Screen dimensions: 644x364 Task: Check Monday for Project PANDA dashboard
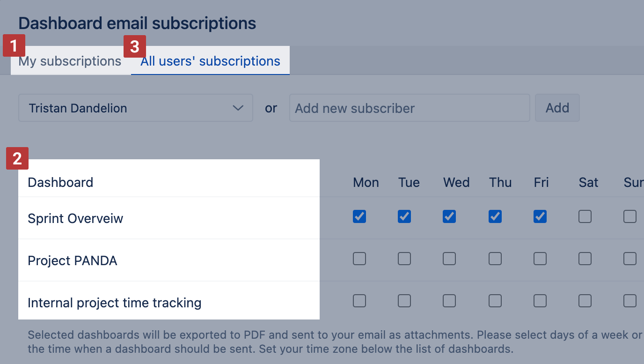[359, 259]
